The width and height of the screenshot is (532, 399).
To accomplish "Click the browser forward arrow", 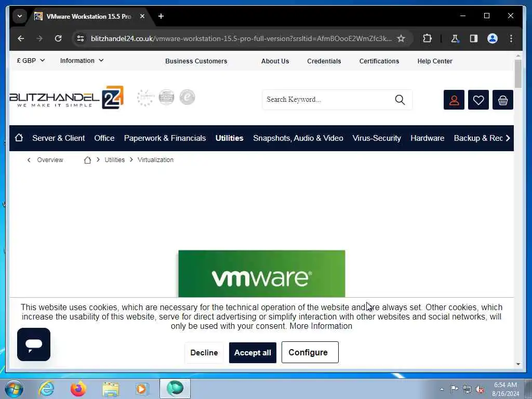I will [x=39, y=38].
